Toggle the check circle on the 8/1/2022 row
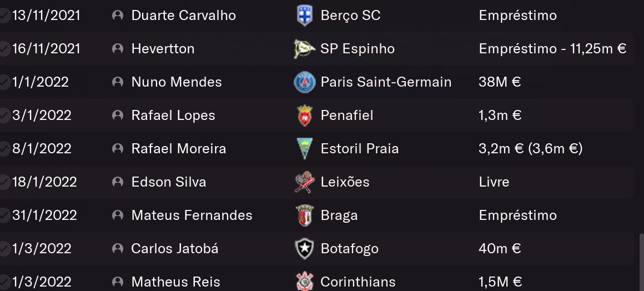Screen dimensions: 644x291 pyautogui.click(x=3, y=149)
